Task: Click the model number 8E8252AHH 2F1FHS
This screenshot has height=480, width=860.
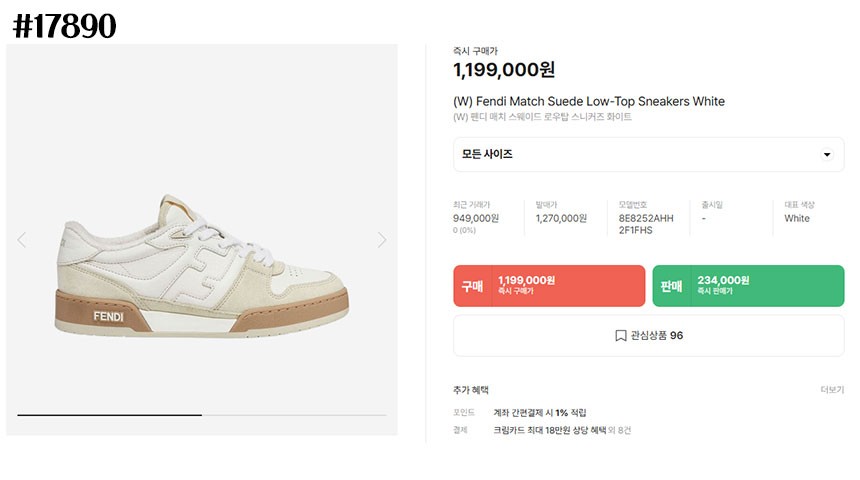Action: 646,224
